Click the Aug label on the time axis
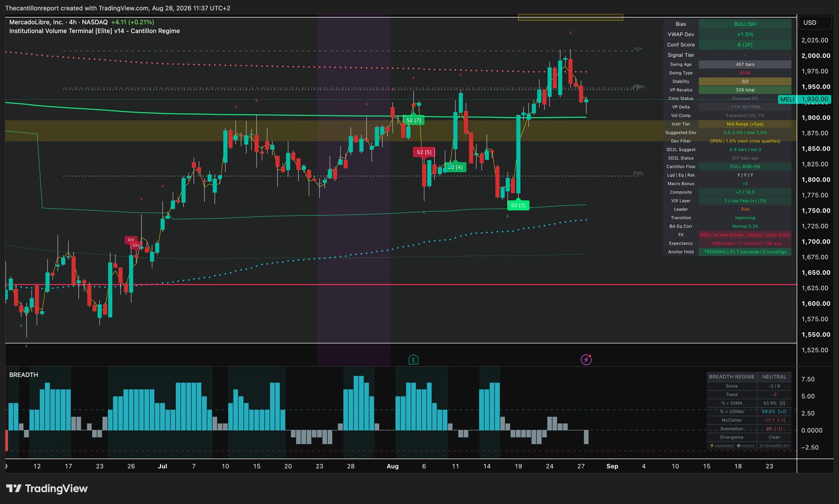The height and width of the screenshot is (504, 839). 393,467
